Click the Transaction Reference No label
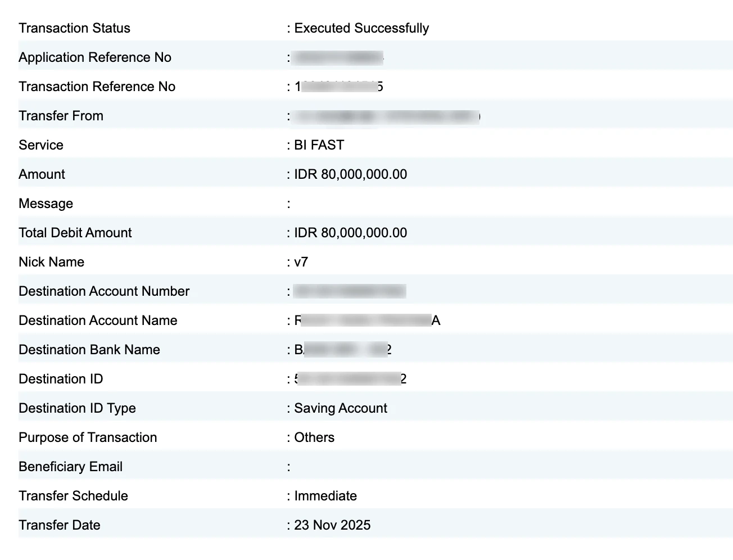 pos(97,87)
